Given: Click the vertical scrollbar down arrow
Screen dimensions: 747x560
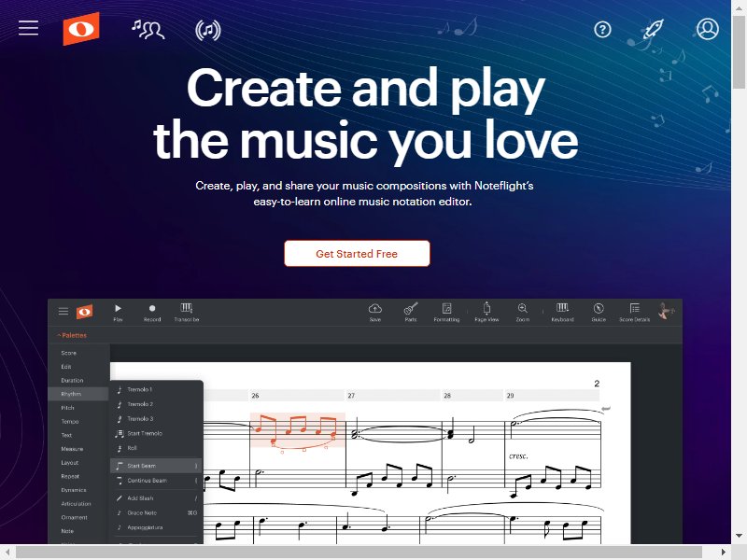Looking at the screenshot, I should (x=739, y=536).
